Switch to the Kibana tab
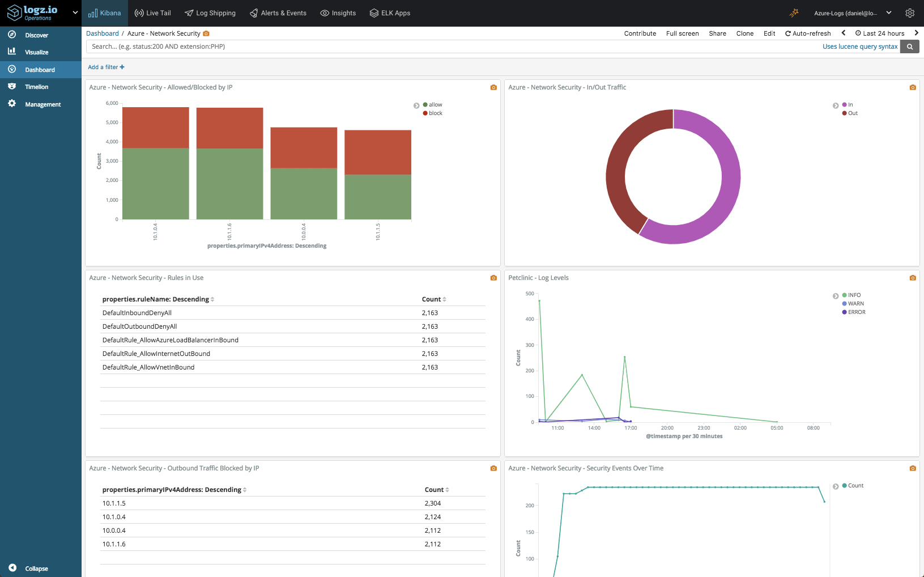This screenshot has height=577, width=924. [x=105, y=13]
